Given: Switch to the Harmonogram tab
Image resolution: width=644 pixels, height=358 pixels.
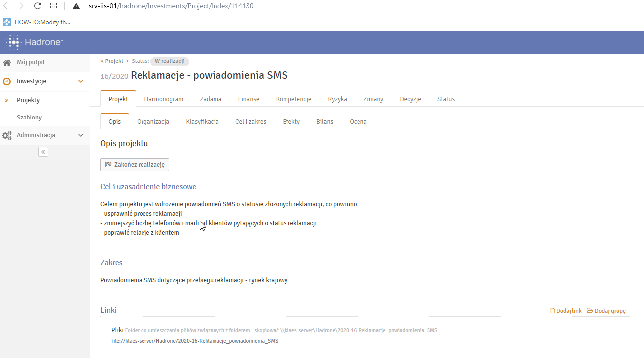Looking at the screenshot, I should coord(163,99).
